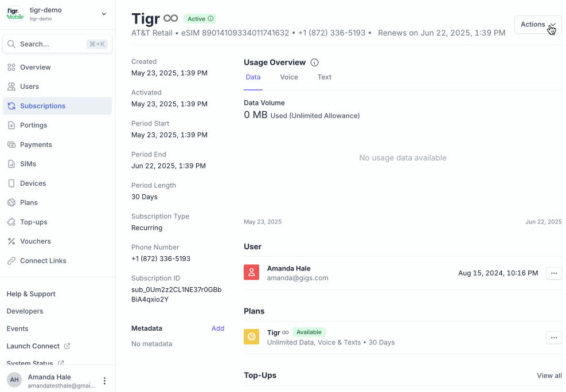Open the Events page

tap(17, 329)
